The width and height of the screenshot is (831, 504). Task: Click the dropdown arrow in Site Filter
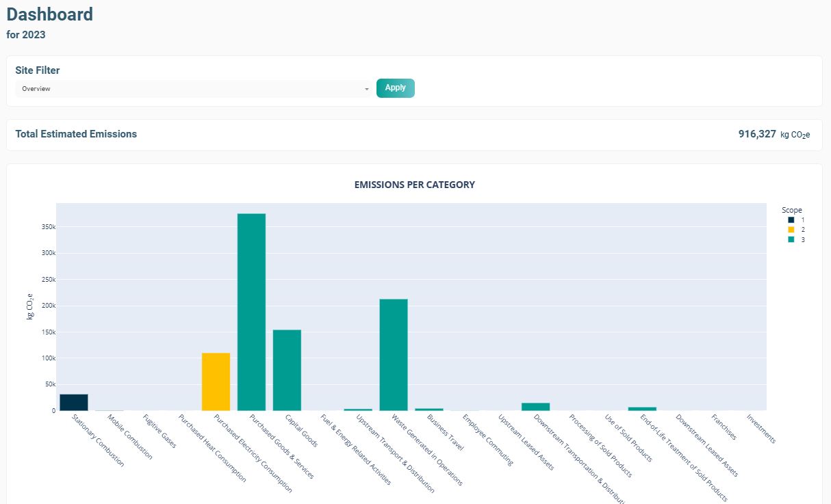click(x=366, y=89)
